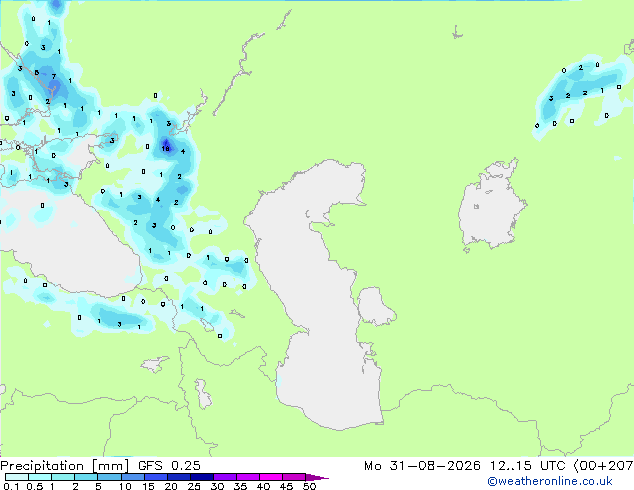The width and height of the screenshot is (634, 490).
Task: Click the GFS 0.25 model label
Action: pos(169,466)
